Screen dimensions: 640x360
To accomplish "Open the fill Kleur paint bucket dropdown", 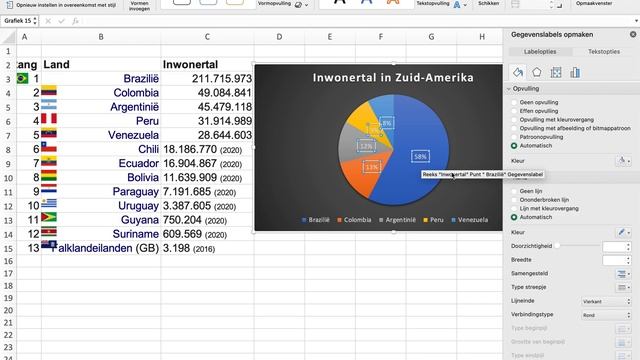I will tap(623, 161).
